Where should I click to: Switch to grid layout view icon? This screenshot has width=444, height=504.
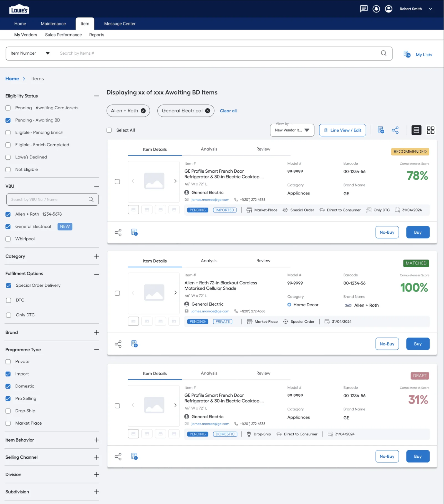coord(430,130)
